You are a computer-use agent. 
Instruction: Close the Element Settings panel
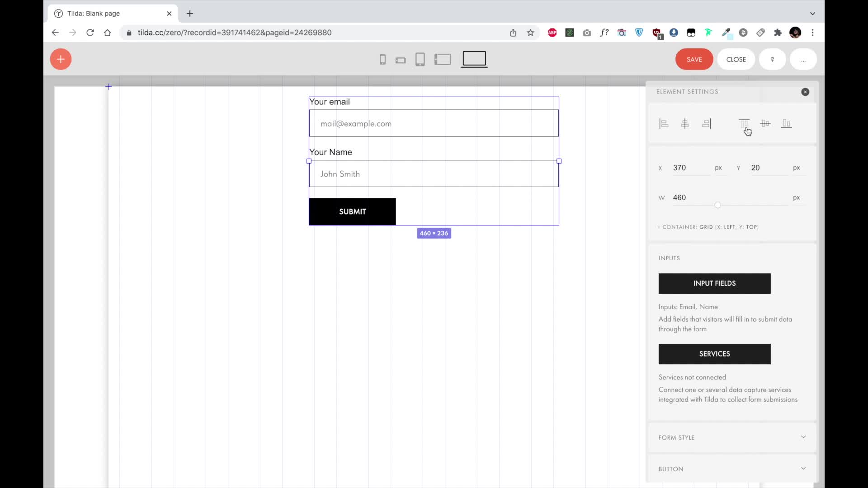(805, 92)
